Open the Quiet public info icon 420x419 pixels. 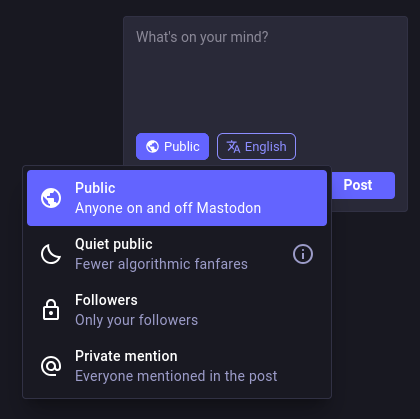(x=303, y=254)
